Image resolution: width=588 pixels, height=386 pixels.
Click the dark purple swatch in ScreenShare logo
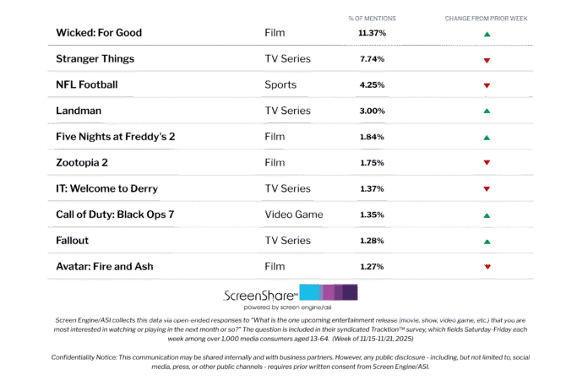[350, 292]
